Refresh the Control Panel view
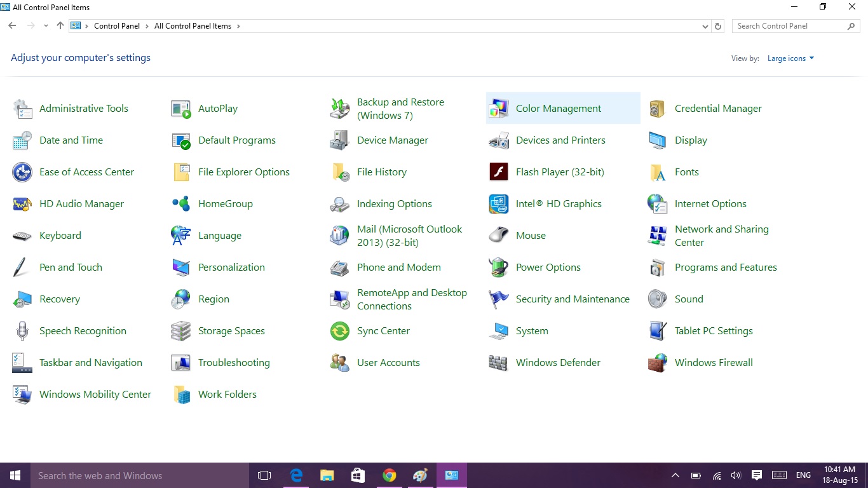 pos(718,26)
